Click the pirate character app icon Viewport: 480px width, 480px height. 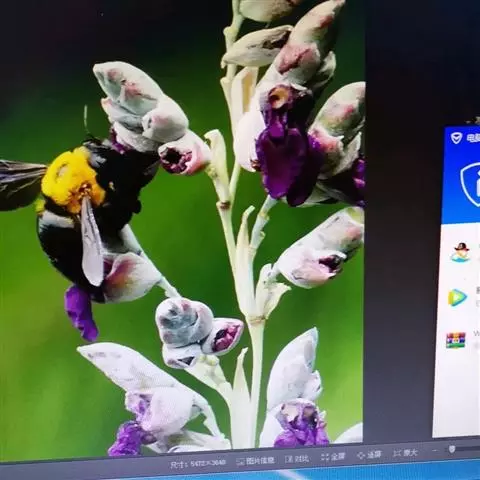pyautogui.click(x=461, y=252)
